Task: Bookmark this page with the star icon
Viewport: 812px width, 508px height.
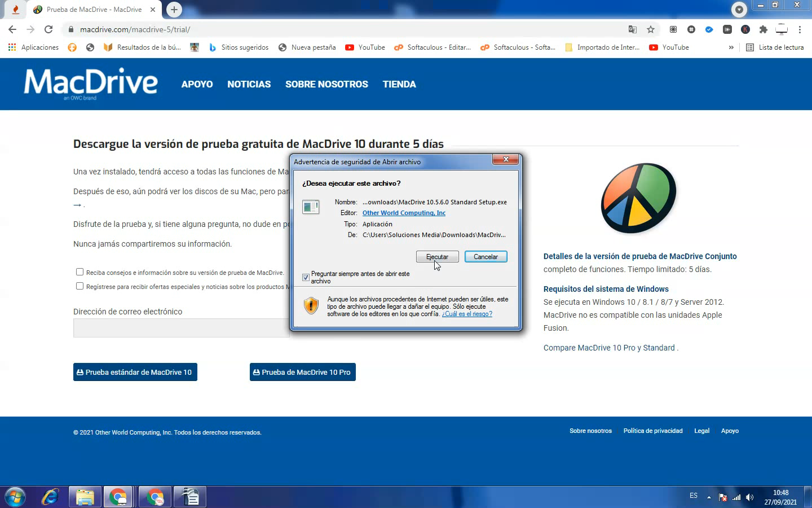Action: 650,29
